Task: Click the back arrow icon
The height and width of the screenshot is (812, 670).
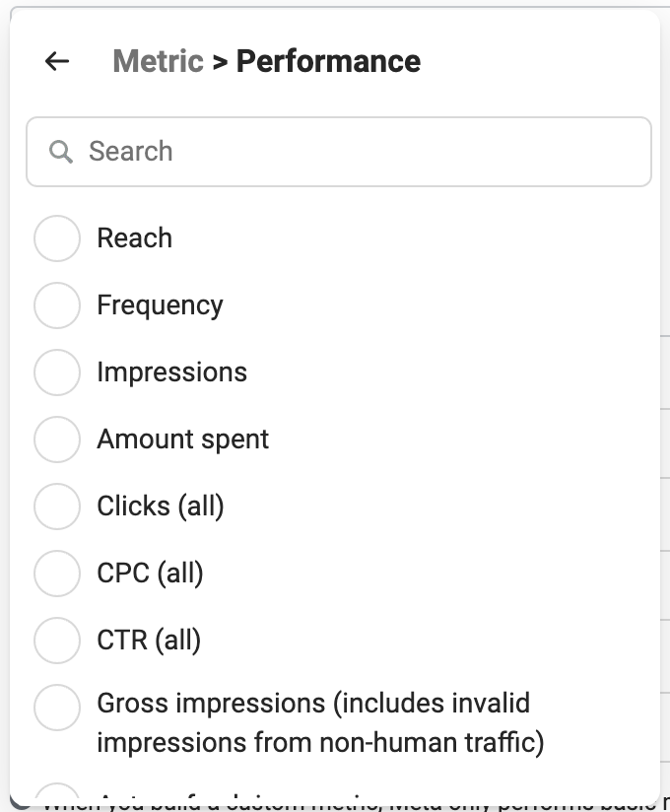Action: pos(55,61)
